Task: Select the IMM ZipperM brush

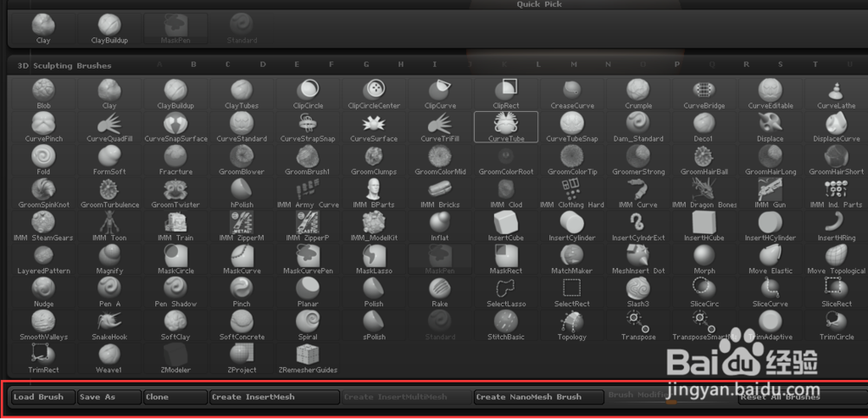Action: click(242, 227)
